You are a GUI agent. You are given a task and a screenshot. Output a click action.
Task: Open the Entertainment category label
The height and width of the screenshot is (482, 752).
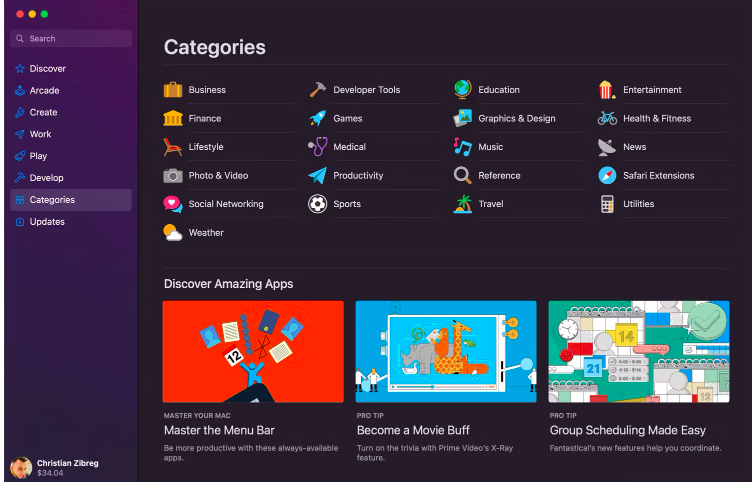652,90
